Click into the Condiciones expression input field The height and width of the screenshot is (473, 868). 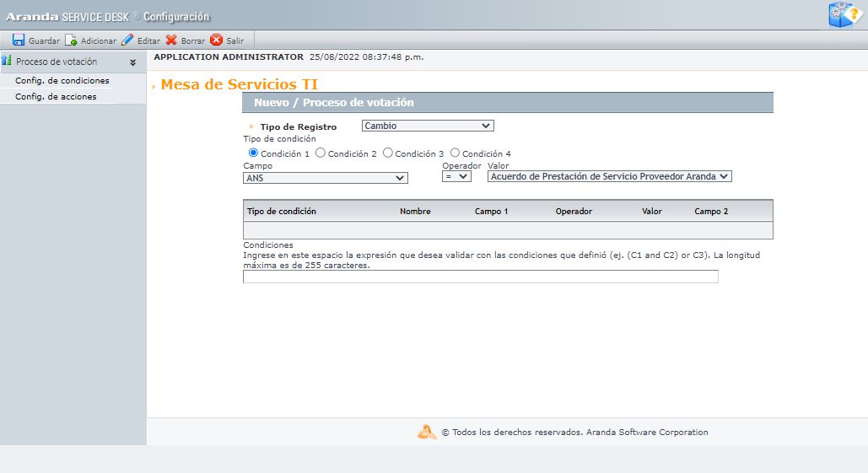coord(481,277)
